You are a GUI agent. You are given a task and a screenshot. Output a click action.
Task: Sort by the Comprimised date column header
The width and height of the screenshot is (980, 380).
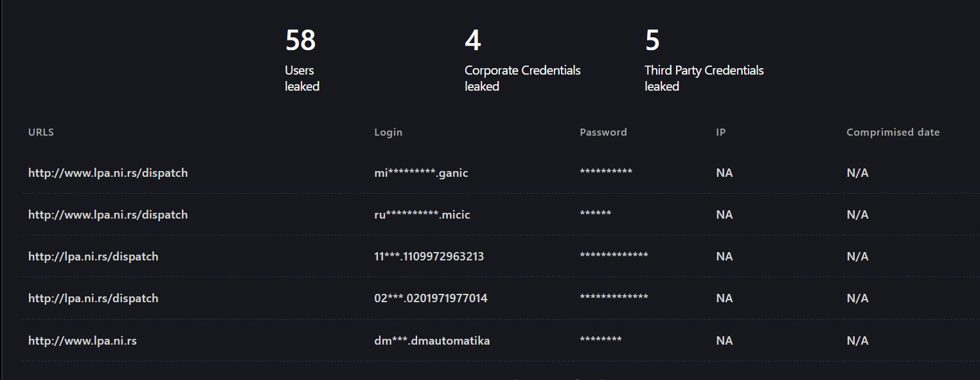click(x=893, y=132)
